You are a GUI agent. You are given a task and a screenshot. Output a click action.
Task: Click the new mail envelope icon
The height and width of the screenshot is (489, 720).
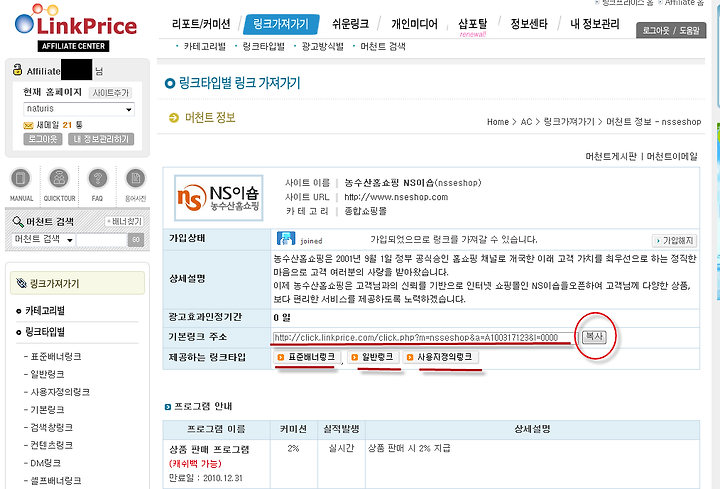click(28, 125)
